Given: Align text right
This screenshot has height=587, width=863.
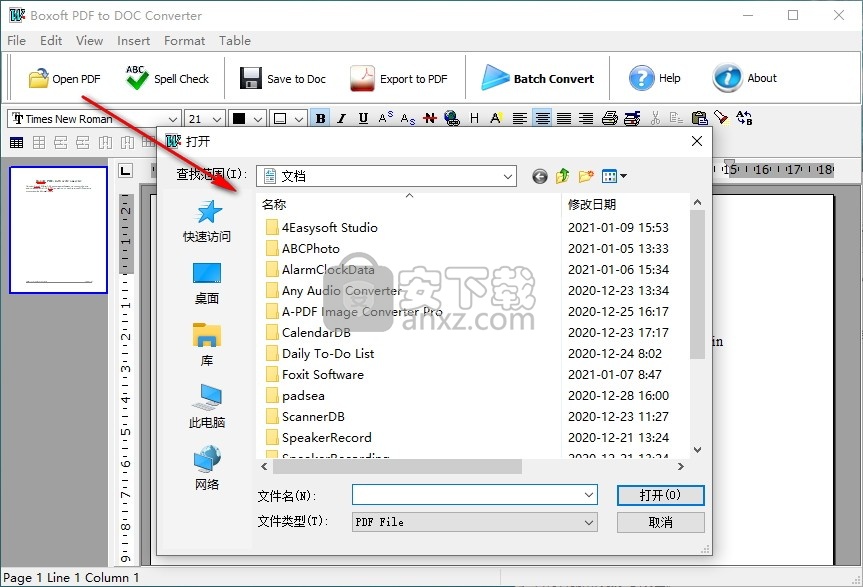Looking at the screenshot, I should tap(586, 118).
